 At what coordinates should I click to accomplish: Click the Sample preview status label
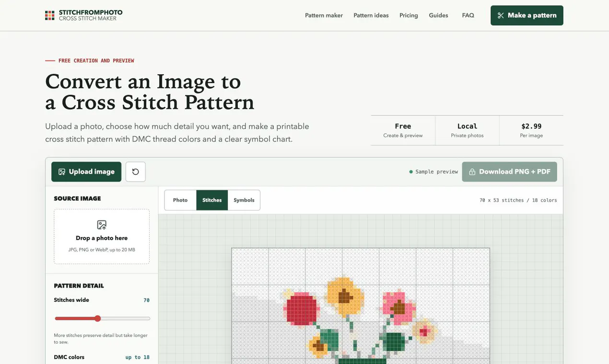click(x=433, y=171)
